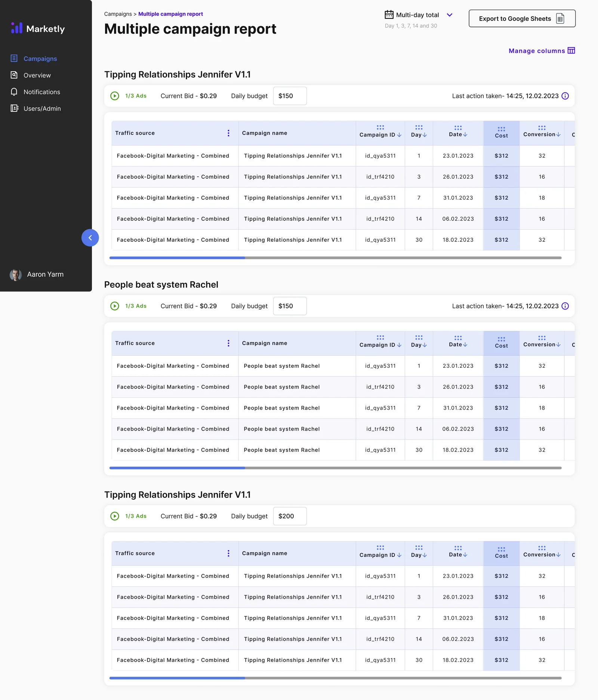Image resolution: width=598 pixels, height=700 pixels.
Task: Click the Manage columns table icon
Action: (571, 50)
